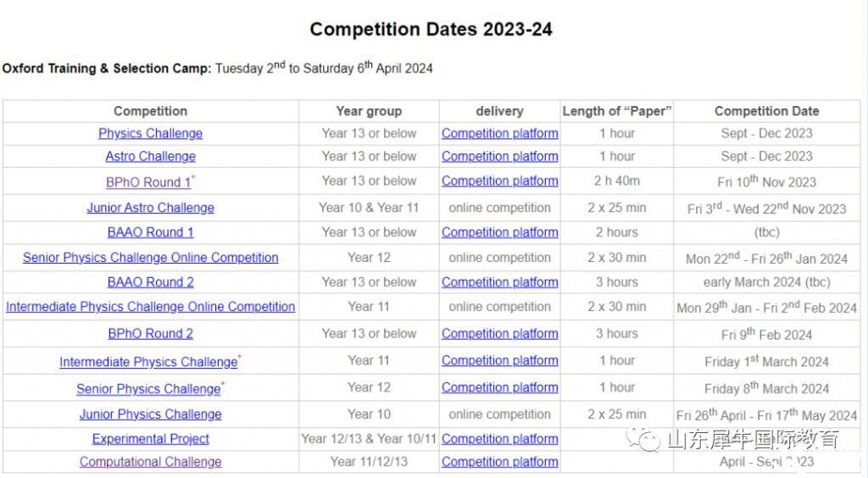Click the WeChat logo icon in watermark
Screen dimensions: 868x478
643,439
